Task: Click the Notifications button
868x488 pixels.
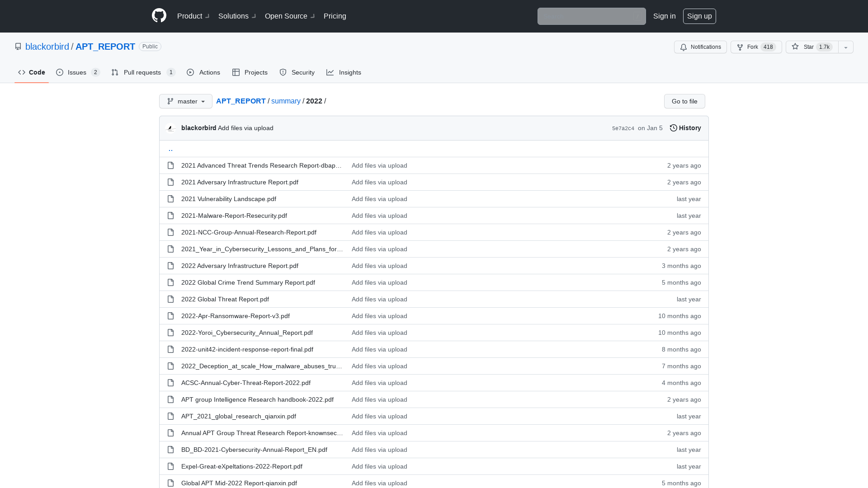Action: click(x=700, y=47)
